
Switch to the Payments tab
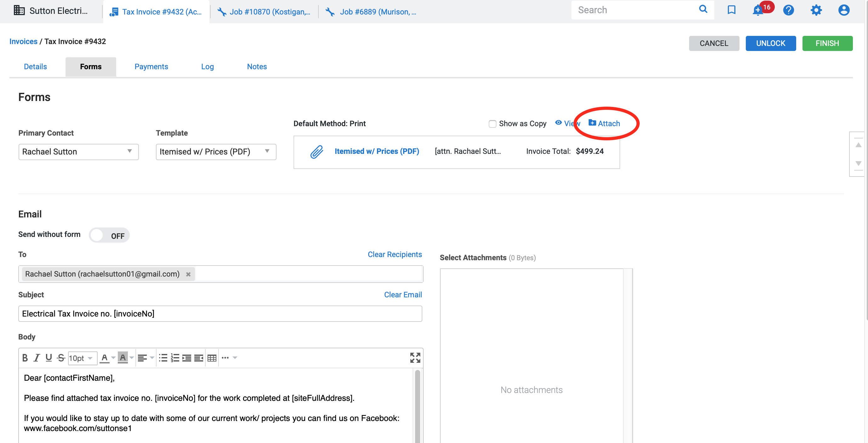point(151,67)
